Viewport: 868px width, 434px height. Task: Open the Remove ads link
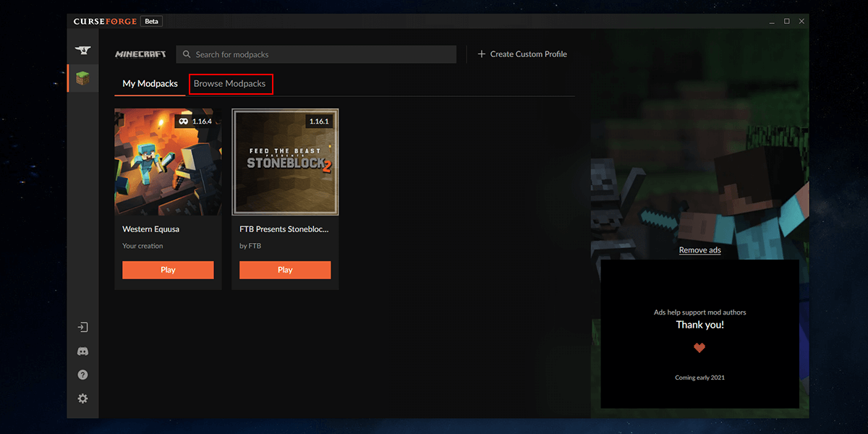point(699,250)
